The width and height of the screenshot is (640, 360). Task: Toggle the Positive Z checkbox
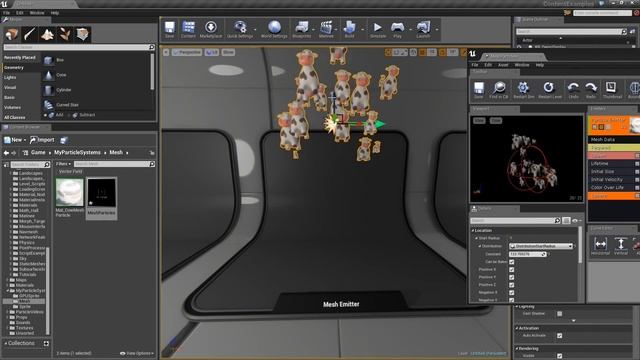tap(511, 285)
